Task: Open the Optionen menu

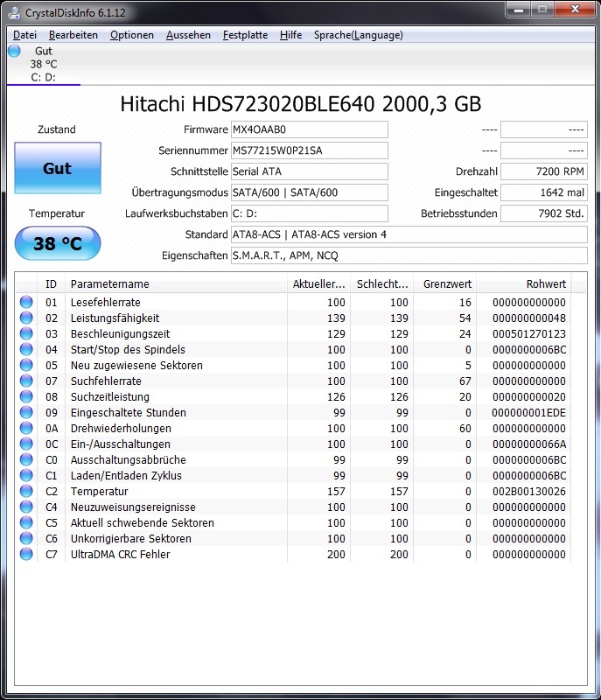Action: [131, 35]
